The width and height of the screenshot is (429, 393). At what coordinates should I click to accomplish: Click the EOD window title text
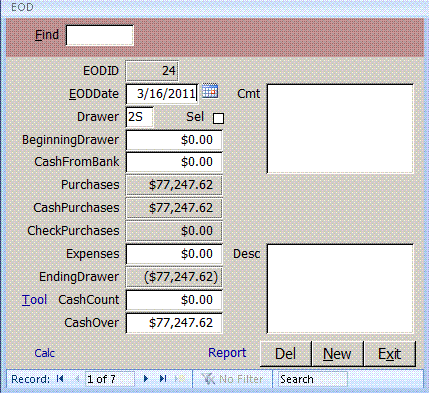(x=22, y=7)
